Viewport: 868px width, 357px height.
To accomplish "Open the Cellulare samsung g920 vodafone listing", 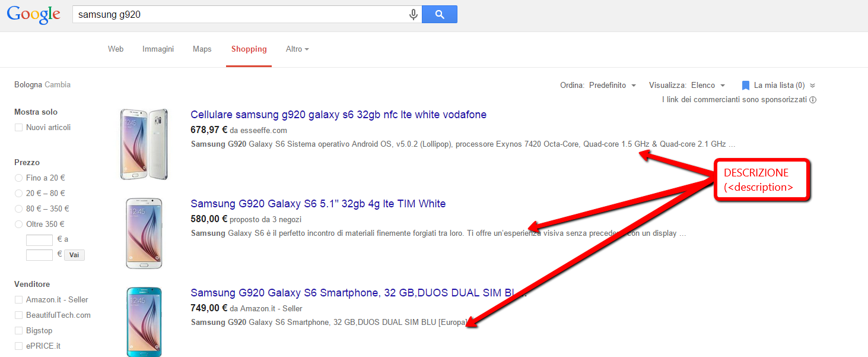I will [x=338, y=115].
